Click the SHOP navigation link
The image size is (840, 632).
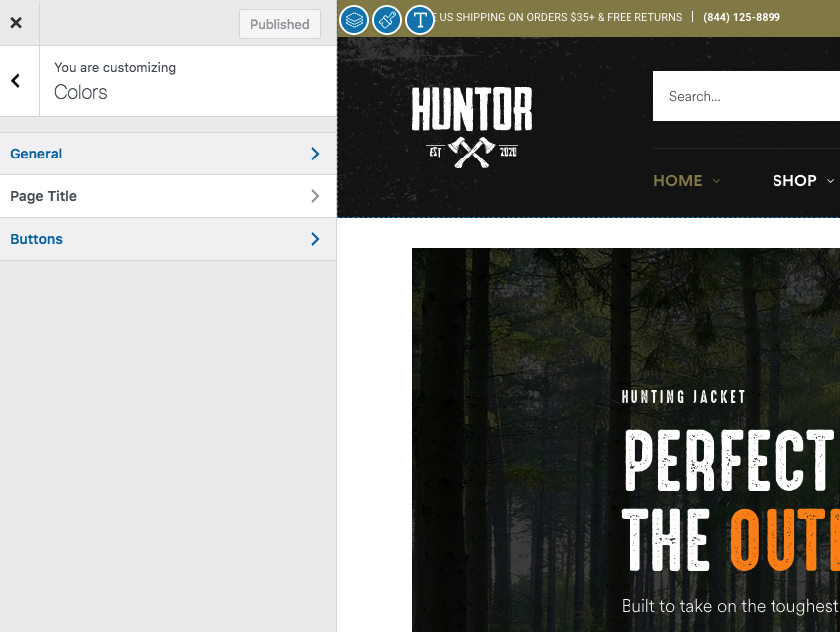click(795, 181)
